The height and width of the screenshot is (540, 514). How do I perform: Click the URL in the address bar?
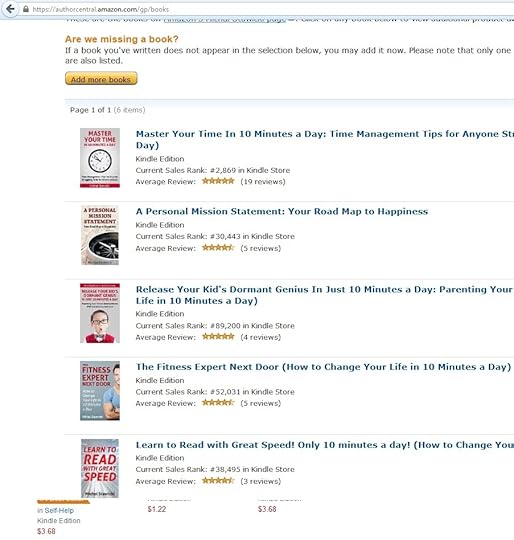tap(101, 9)
